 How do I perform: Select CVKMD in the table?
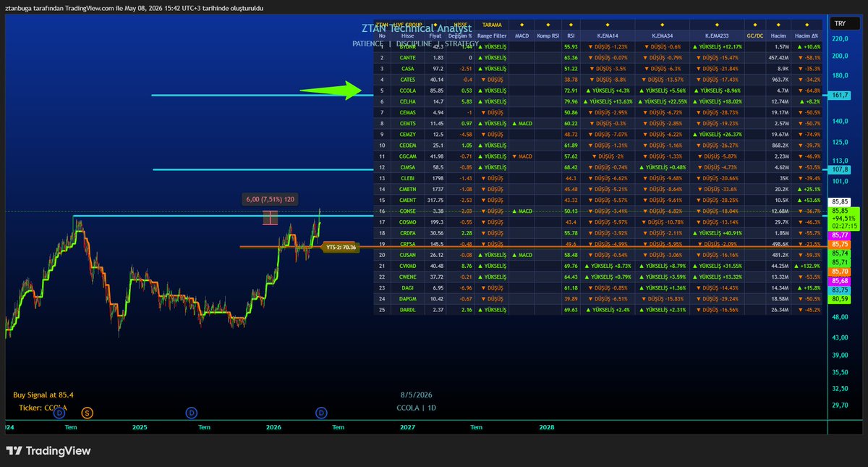click(x=408, y=266)
